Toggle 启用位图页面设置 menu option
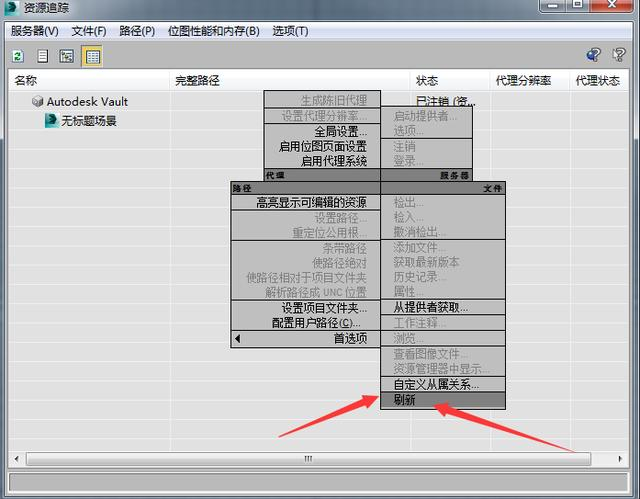Viewport: 640px width, 499px height. click(322, 146)
